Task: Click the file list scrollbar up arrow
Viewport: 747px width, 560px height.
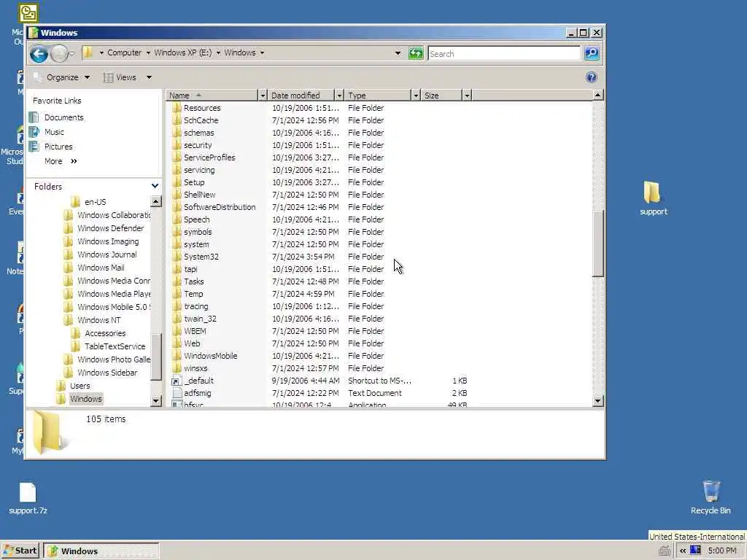Action: coord(598,95)
